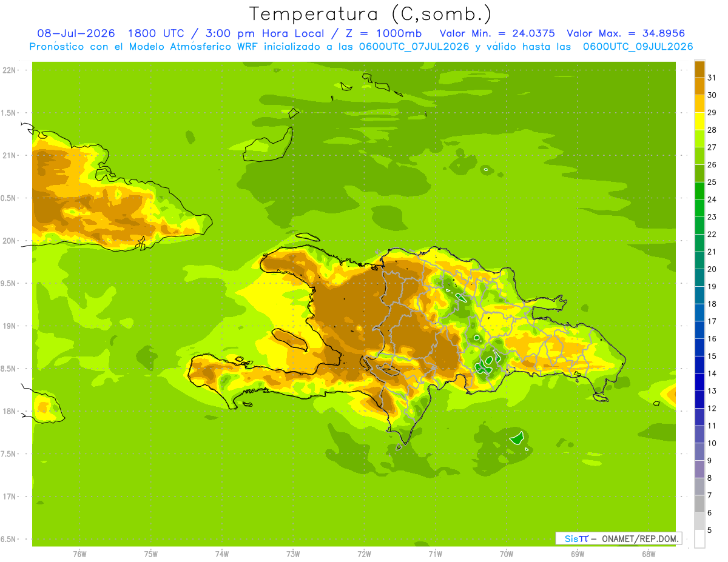Screen dimensions: 728x562
Task: Click the gray legend swatch between 7 and 8
Action: tap(699, 487)
